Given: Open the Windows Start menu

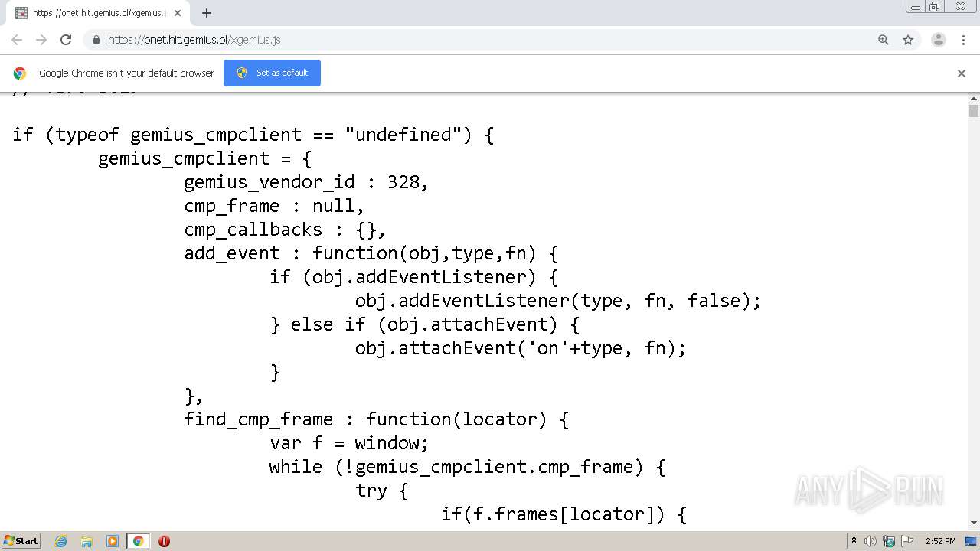Looking at the screenshot, I should [x=21, y=541].
